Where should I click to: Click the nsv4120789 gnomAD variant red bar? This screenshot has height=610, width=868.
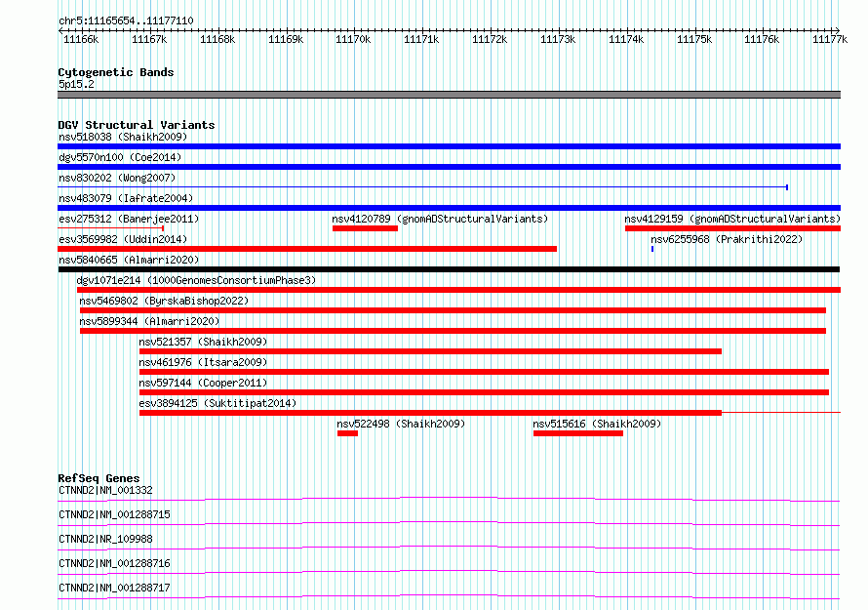[365, 228]
